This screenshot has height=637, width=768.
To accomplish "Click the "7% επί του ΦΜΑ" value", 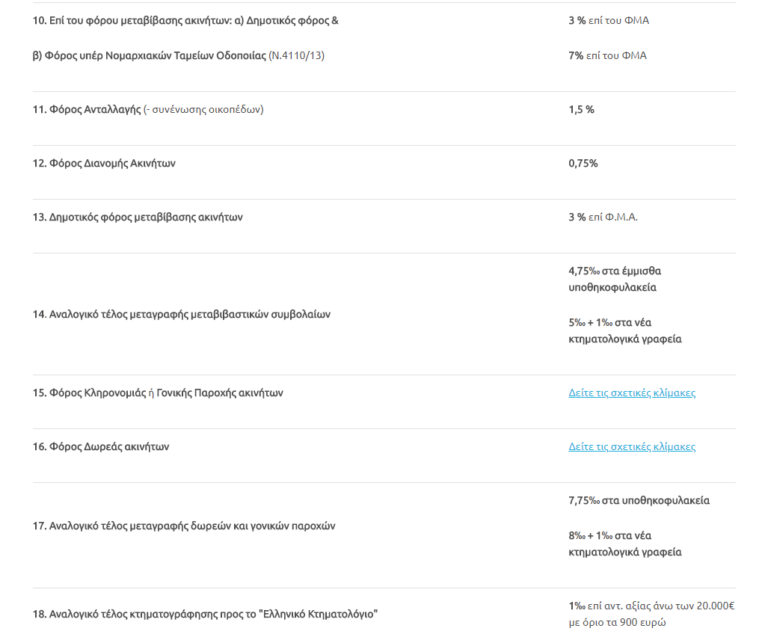I will pos(607,55).
